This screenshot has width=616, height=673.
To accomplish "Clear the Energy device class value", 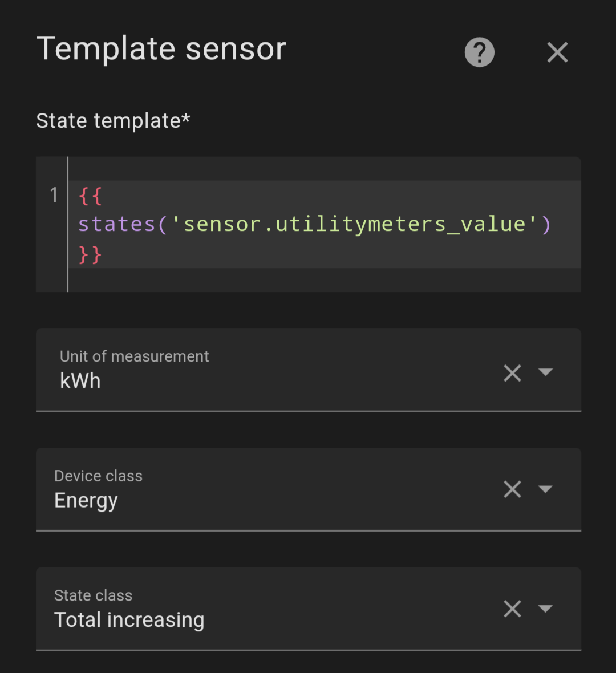I will pyautogui.click(x=512, y=489).
